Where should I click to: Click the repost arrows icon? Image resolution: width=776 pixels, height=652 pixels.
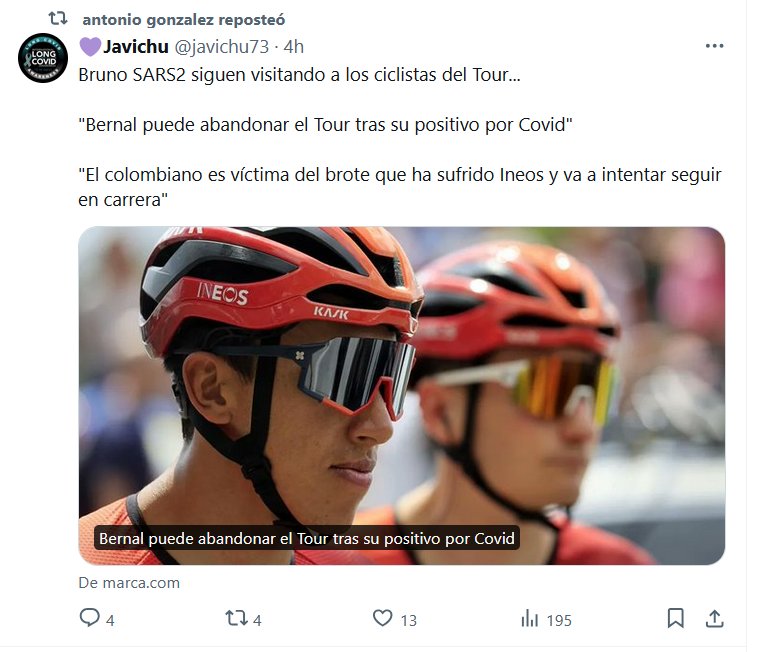[236, 618]
